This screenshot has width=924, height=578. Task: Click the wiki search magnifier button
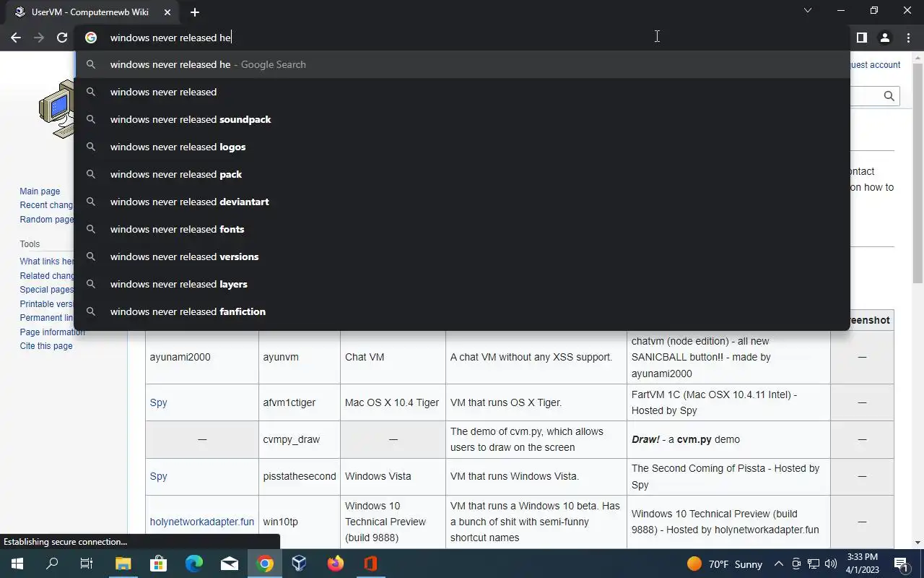(x=889, y=95)
